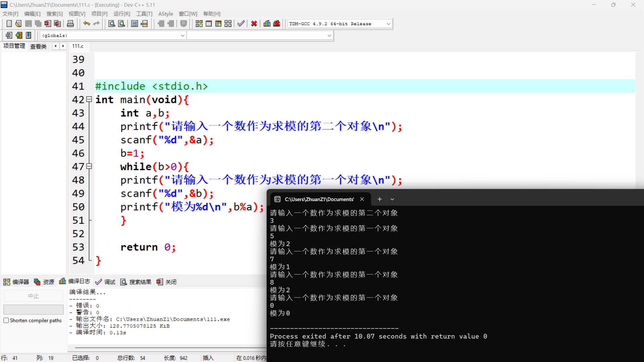Open the (globals) scope dropdown
This screenshot has height=362, width=644.
tap(182, 36)
